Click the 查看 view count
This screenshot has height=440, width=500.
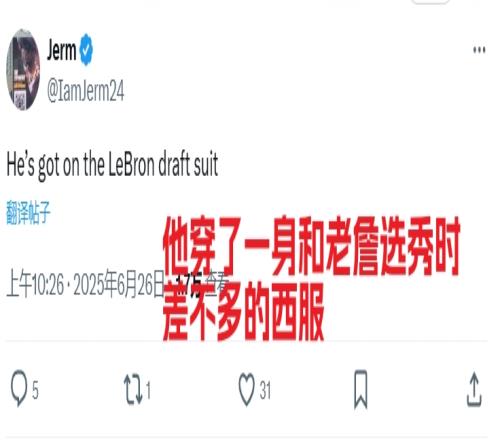pos(202,284)
